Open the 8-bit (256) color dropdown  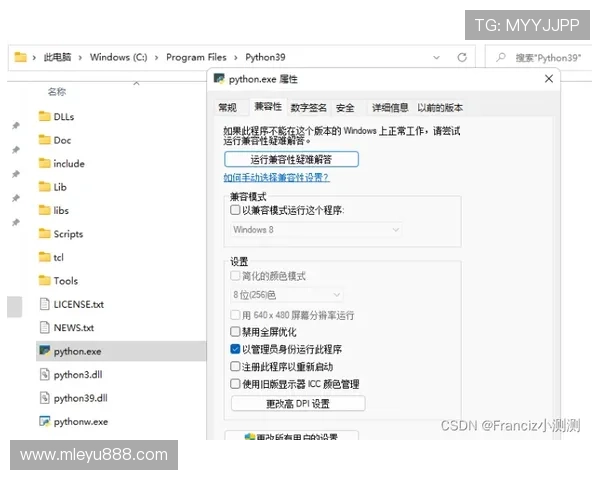point(287,295)
